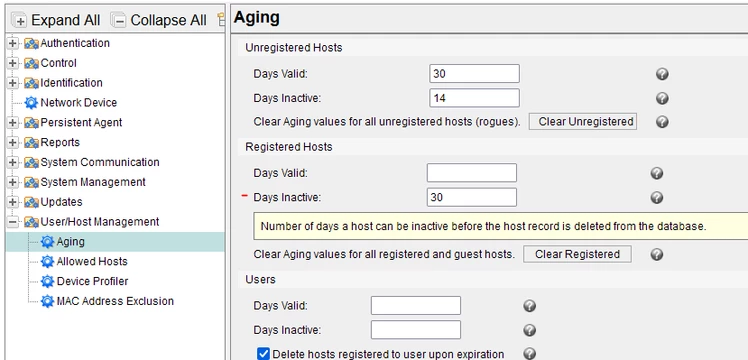748x360 pixels.
Task: Click the Aging gear icon
Action: [47, 242]
